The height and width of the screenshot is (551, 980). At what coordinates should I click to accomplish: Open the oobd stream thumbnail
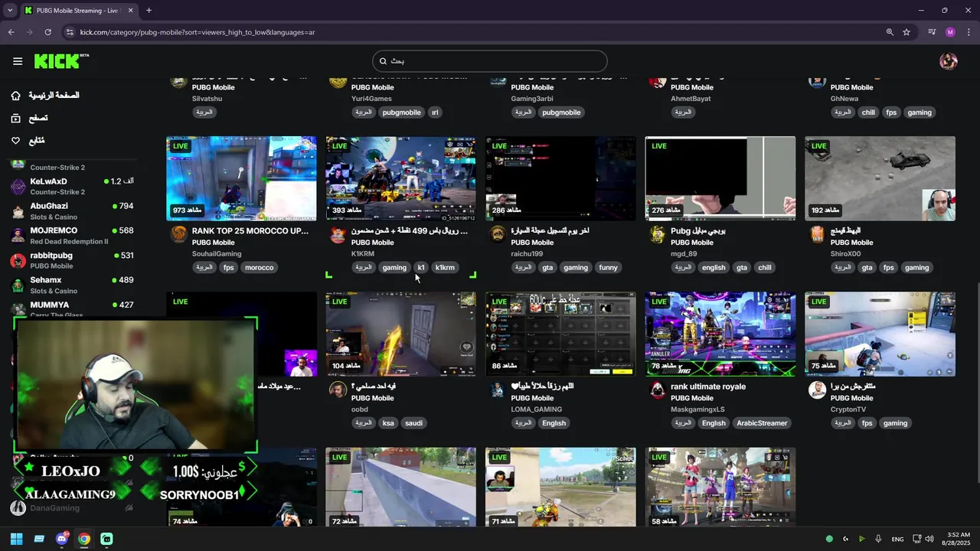point(400,334)
